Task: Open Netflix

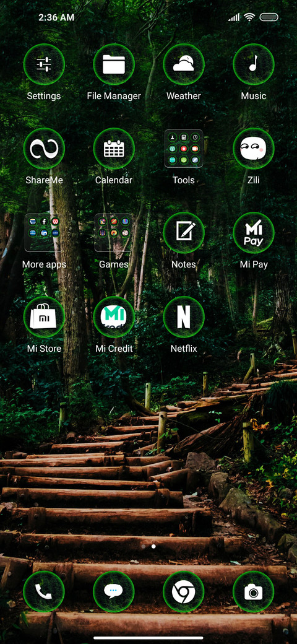Action: coord(183,317)
